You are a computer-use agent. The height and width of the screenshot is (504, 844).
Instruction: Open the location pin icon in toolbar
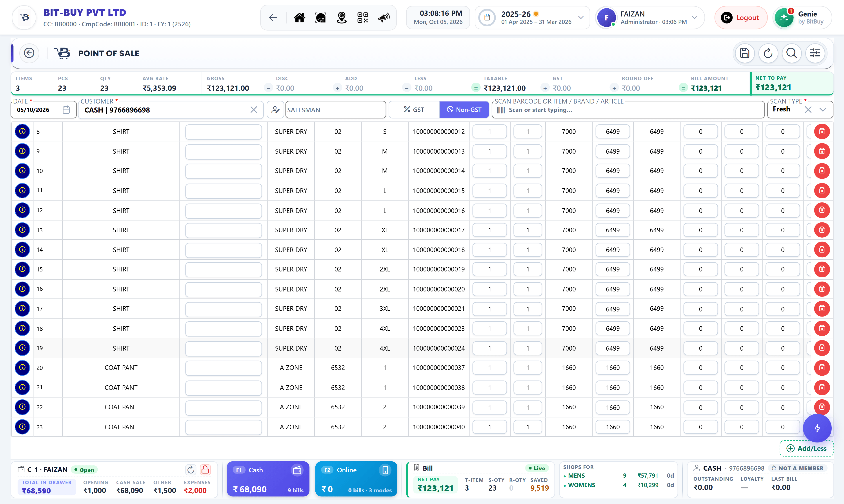342,17
